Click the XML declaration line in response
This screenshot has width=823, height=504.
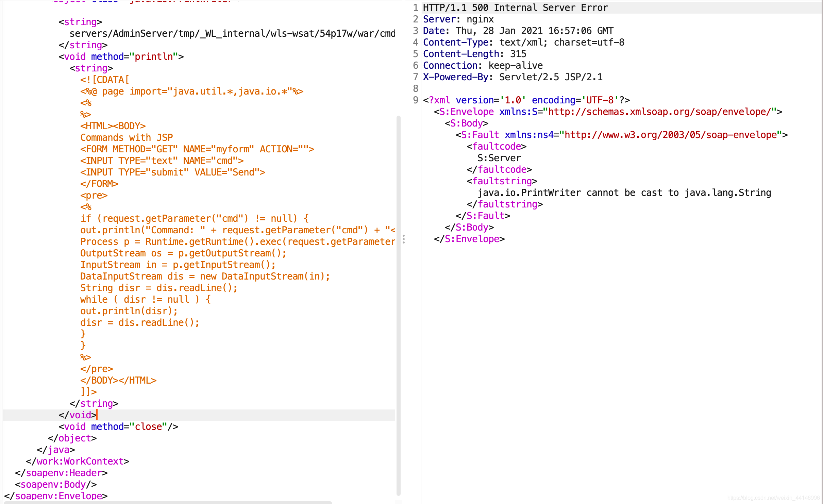tap(526, 100)
